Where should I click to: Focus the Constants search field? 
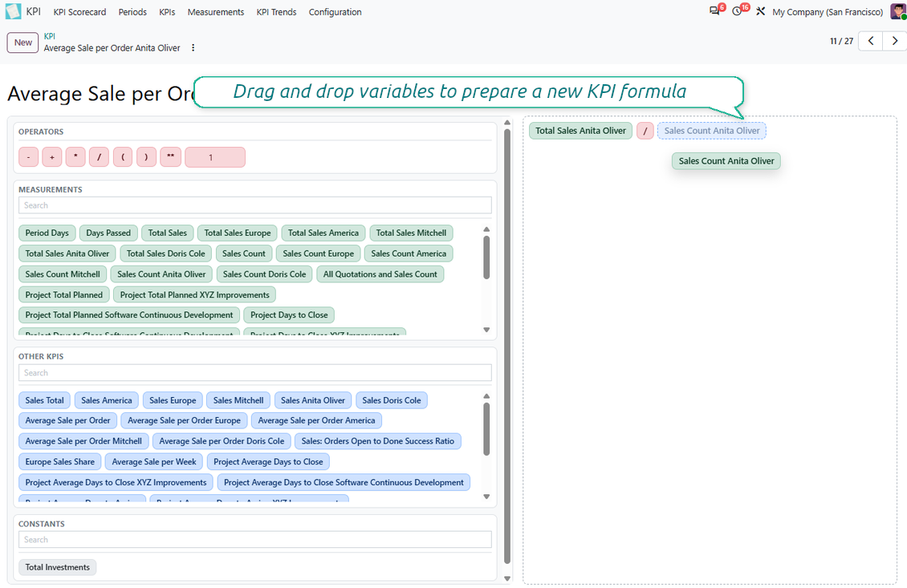[255, 539]
